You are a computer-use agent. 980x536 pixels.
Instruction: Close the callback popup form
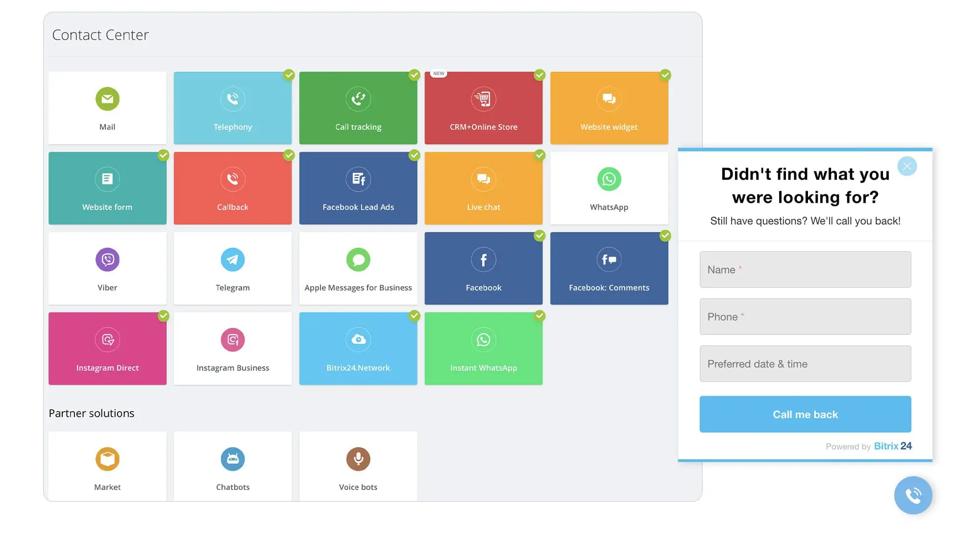point(907,167)
